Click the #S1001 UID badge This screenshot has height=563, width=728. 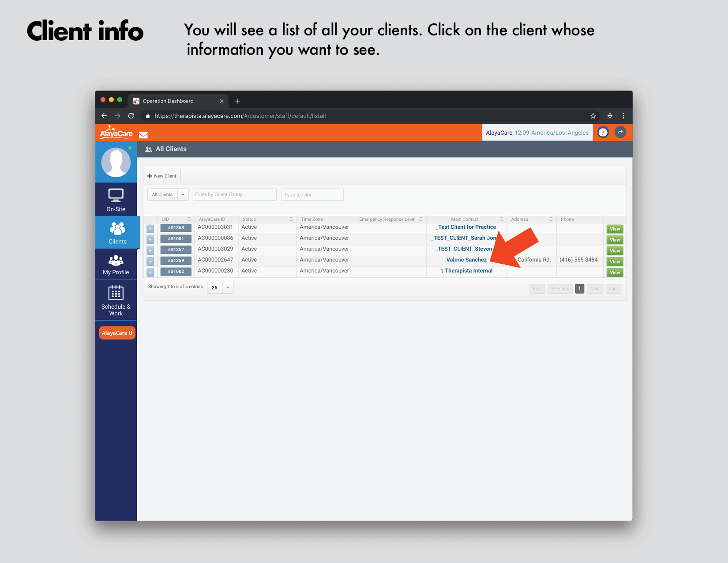[x=176, y=238]
